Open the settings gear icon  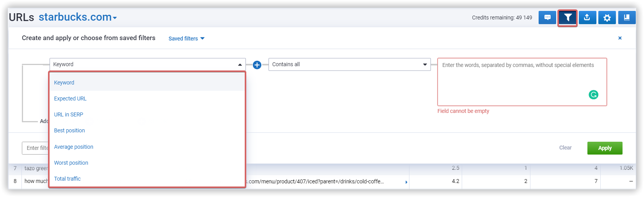click(x=607, y=18)
